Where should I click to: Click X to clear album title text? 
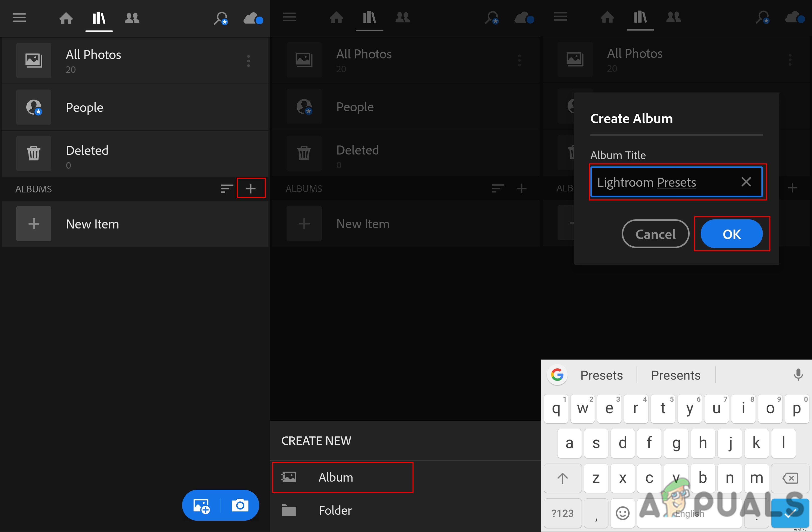coord(745,182)
